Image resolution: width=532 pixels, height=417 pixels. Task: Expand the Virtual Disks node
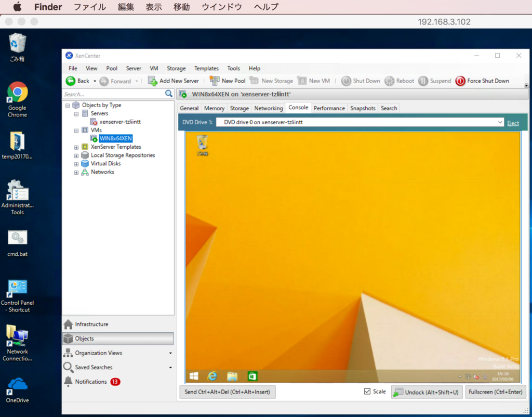76,164
